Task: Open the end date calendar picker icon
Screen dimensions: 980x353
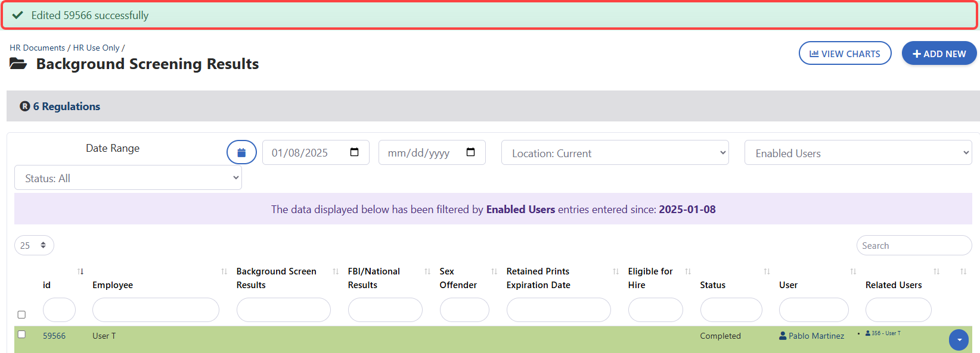Action: 470,152
